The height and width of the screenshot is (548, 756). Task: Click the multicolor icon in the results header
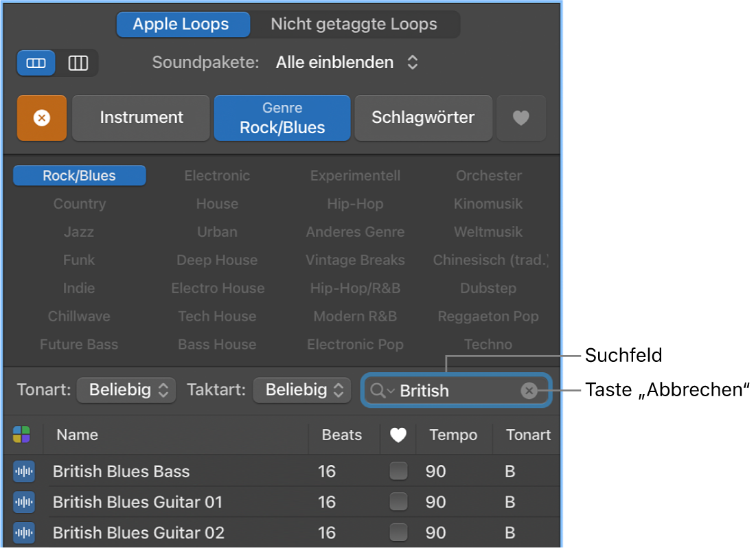click(23, 435)
